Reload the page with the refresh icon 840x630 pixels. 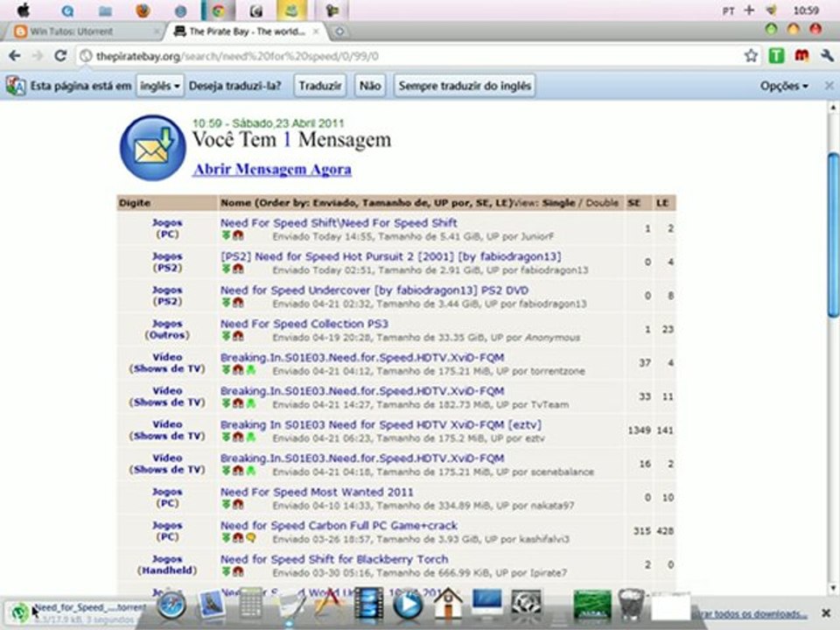point(60,56)
